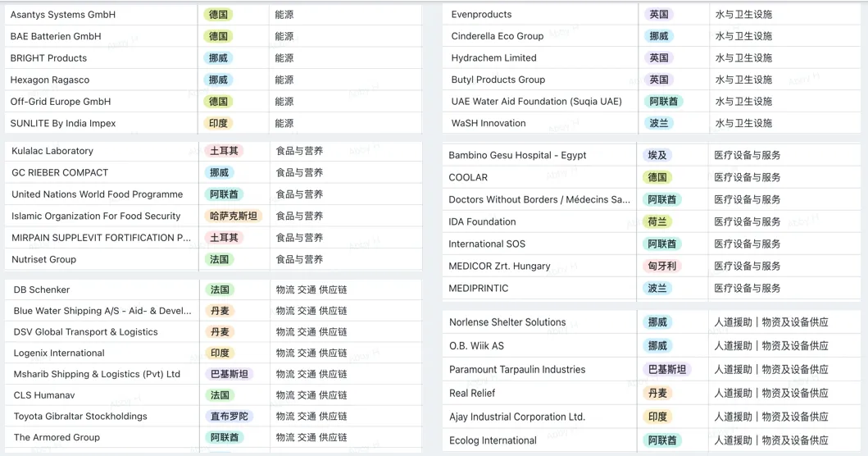
Task: Select Real Relief company name
Action: pos(472,394)
